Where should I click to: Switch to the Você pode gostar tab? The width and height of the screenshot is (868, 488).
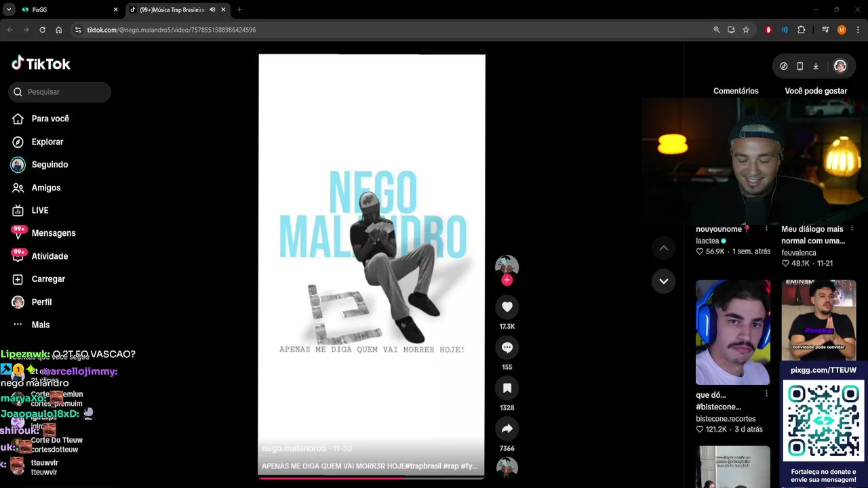click(x=816, y=91)
